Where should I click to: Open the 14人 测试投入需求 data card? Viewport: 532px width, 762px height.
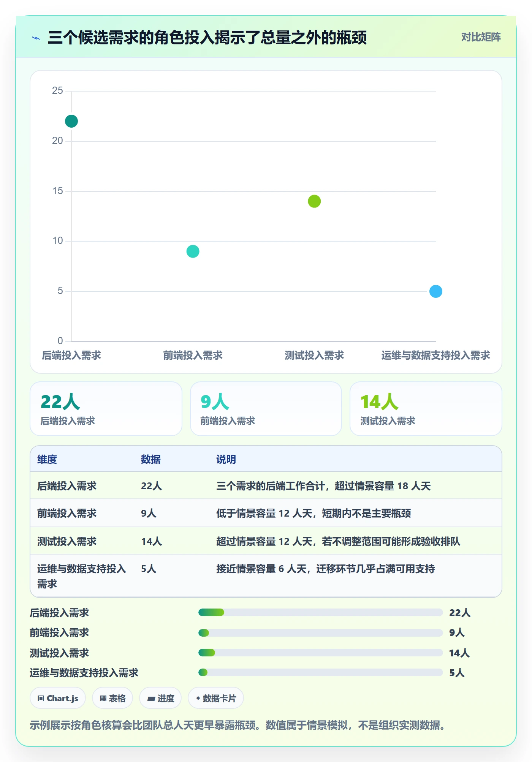point(426,409)
